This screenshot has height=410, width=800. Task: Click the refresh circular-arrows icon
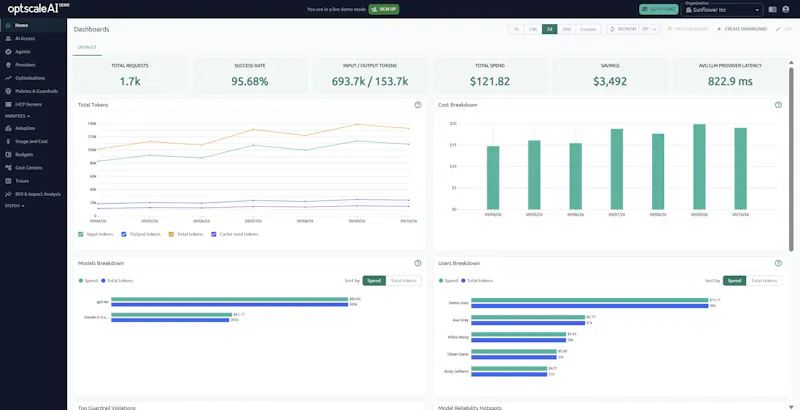[x=612, y=29]
